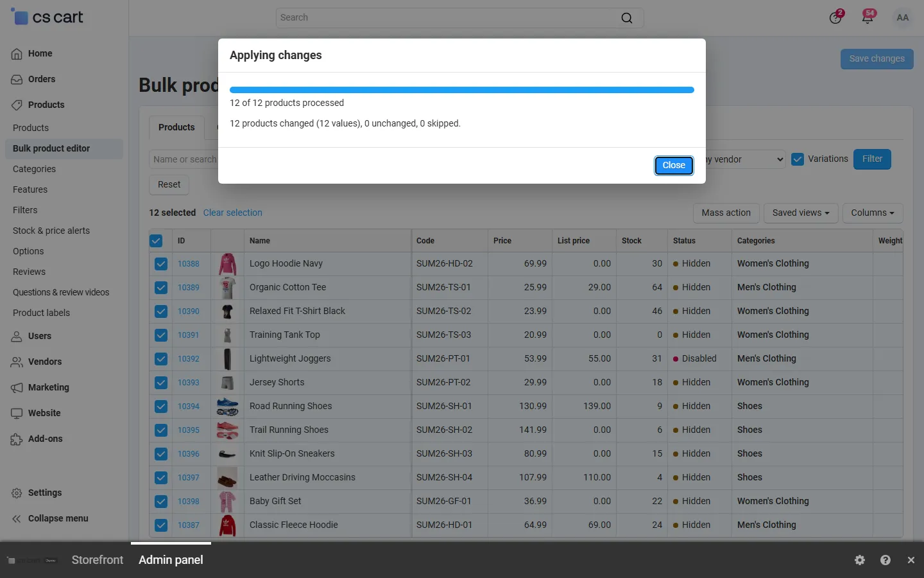Open the setup progress badge icon
This screenshot has width=924, height=578.
(835, 17)
